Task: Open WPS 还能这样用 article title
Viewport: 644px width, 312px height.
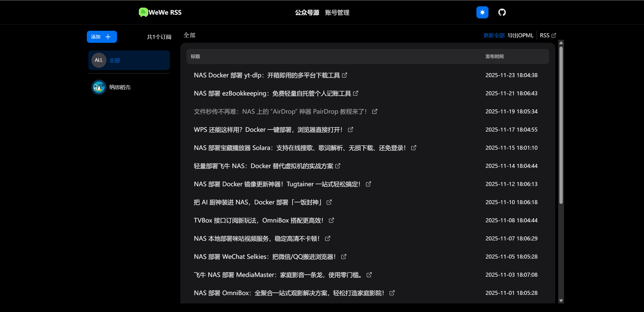Action: 268,130
